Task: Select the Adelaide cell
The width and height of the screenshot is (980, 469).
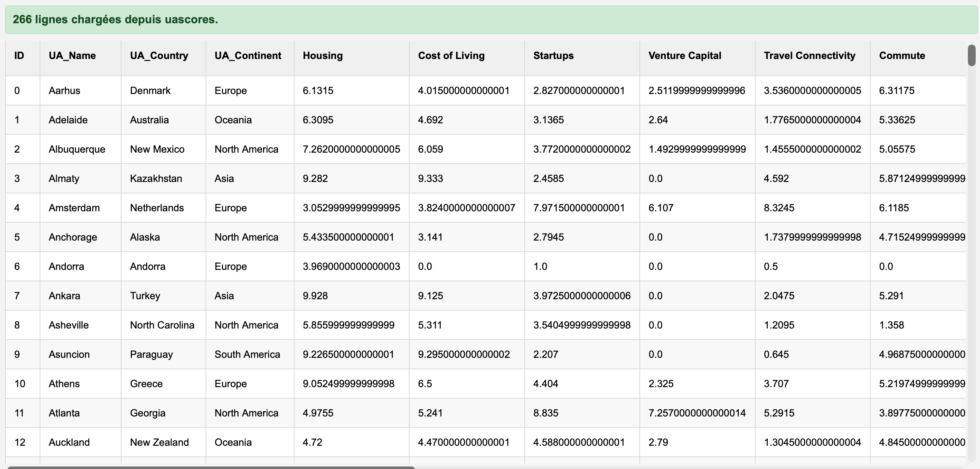Action: [81, 120]
